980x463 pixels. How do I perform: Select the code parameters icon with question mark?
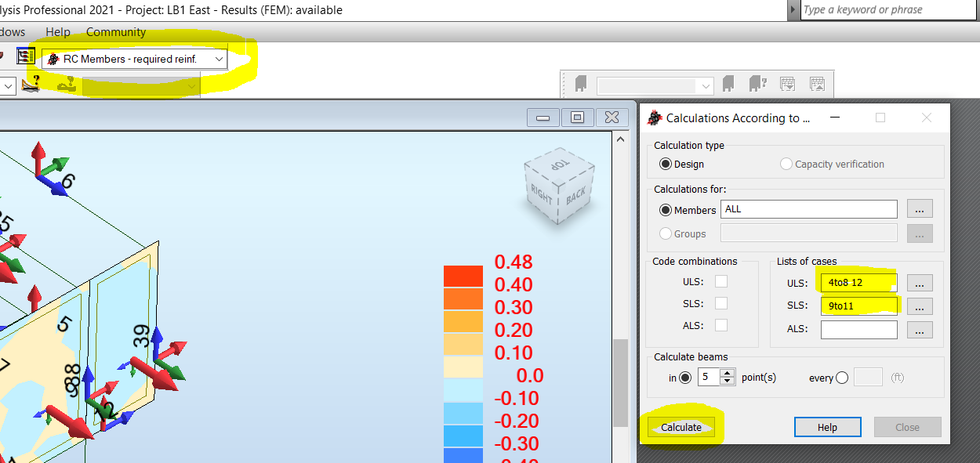click(x=30, y=85)
